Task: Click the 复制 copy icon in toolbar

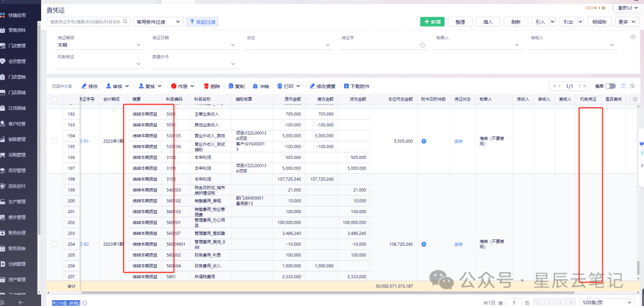Action: click(231, 86)
